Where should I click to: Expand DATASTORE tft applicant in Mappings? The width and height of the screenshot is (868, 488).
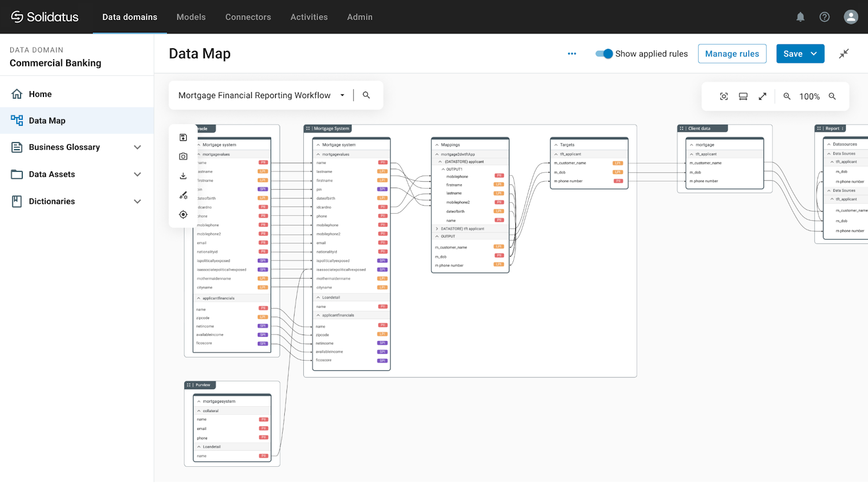437,229
